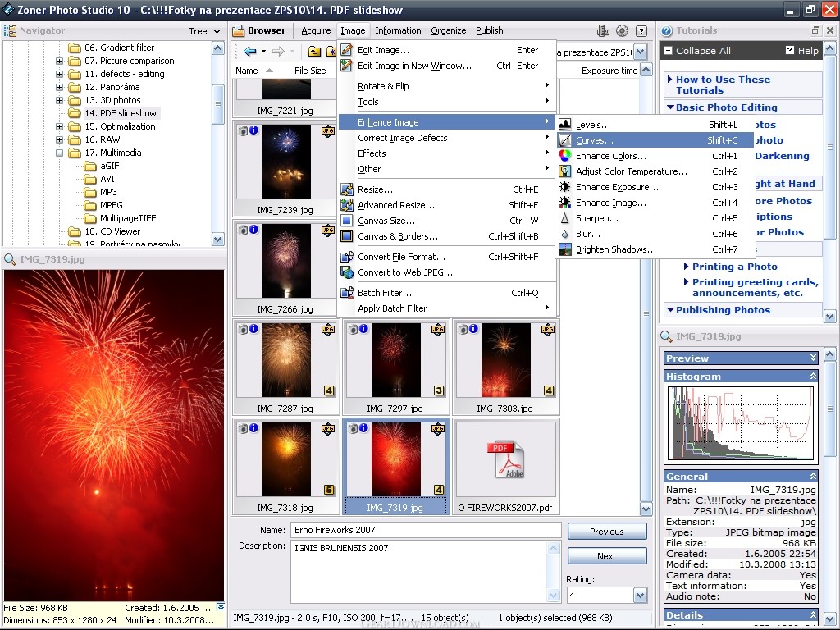Click Collapse All in Tutorials

[x=697, y=51]
